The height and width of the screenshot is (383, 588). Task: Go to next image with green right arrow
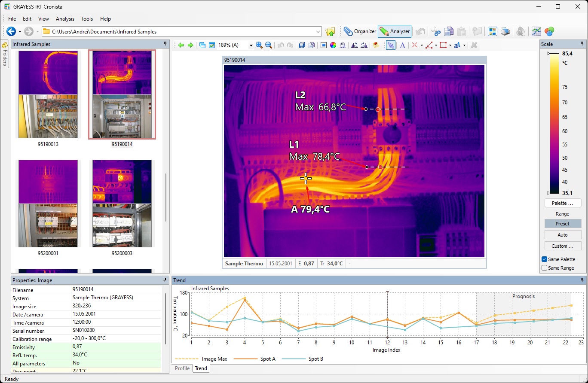click(x=190, y=45)
